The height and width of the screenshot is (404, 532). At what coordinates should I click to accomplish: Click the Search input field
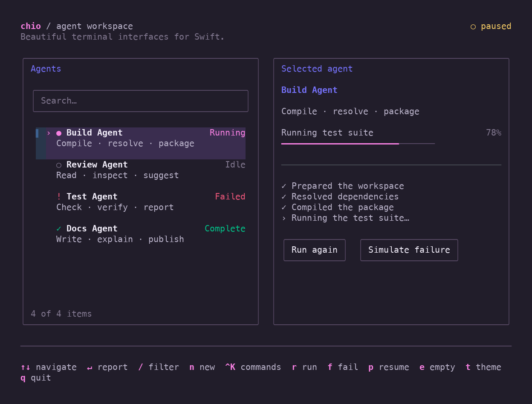click(x=141, y=101)
